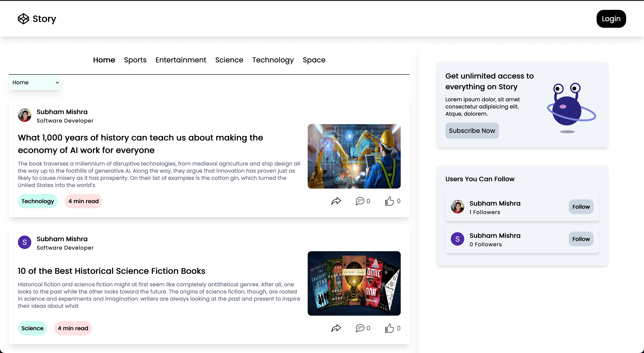The width and height of the screenshot is (644, 353).
Task: Like the science fiction books article
Action: [x=390, y=328]
